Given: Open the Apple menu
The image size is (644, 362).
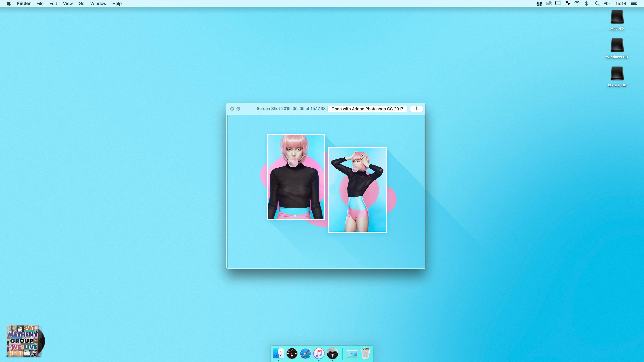Looking at the screenshot, I should point(8,3).
